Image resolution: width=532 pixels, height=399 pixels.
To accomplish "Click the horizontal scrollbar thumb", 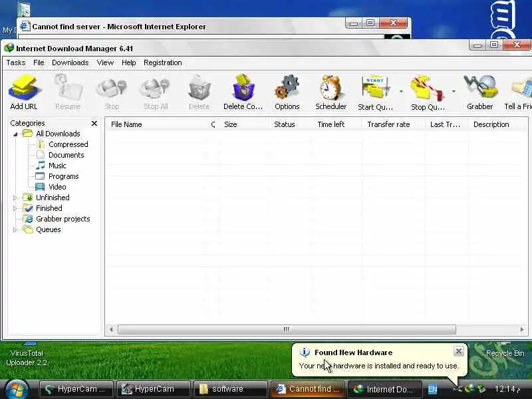I will click(287, 329).
